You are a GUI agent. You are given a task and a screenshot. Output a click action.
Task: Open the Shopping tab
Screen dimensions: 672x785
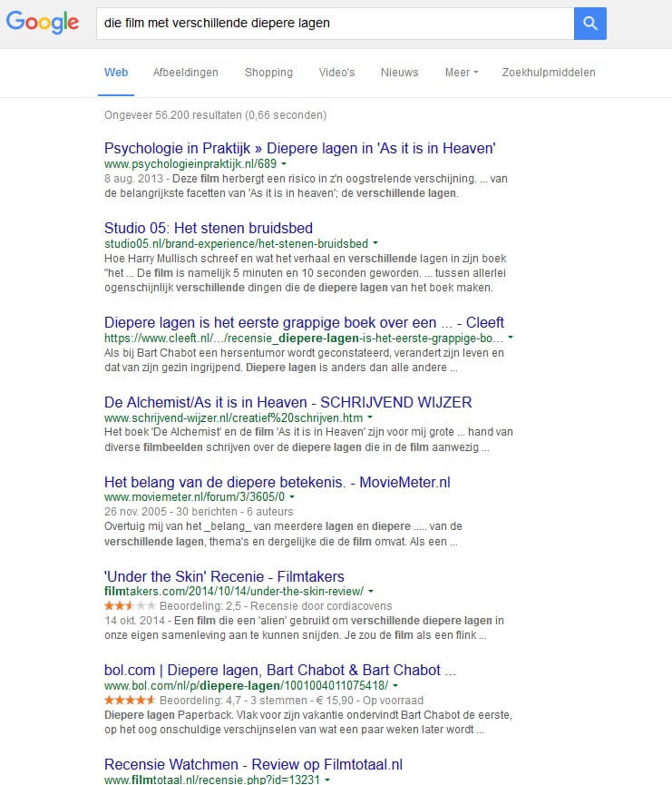pos(268,73)
